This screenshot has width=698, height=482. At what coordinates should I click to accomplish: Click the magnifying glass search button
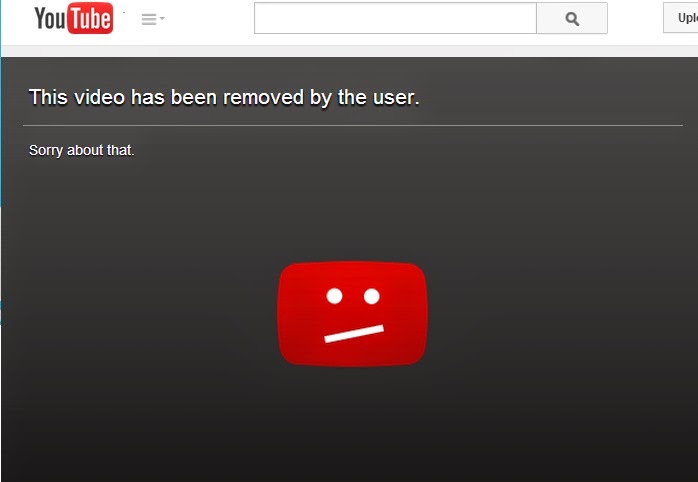coord(572,18)
